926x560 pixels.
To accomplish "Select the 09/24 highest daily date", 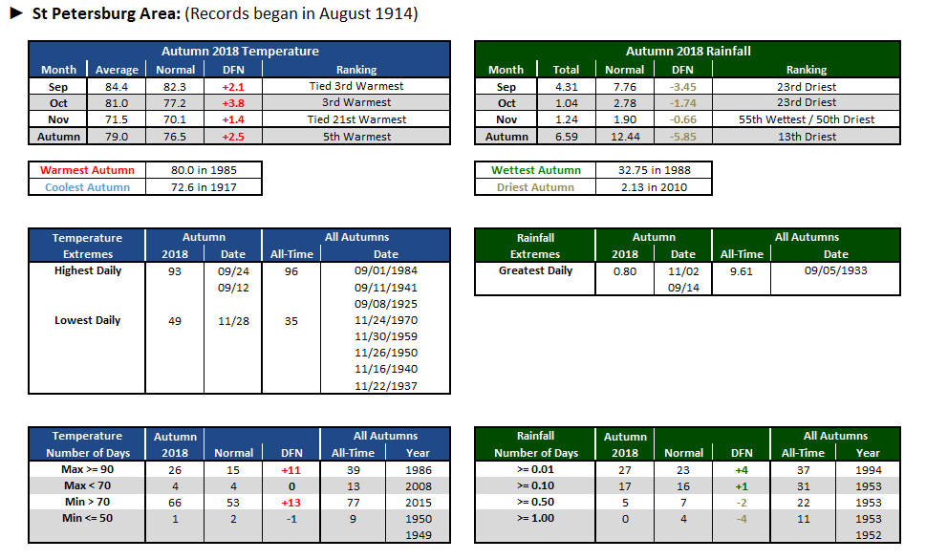I will [x=233, y=271].
